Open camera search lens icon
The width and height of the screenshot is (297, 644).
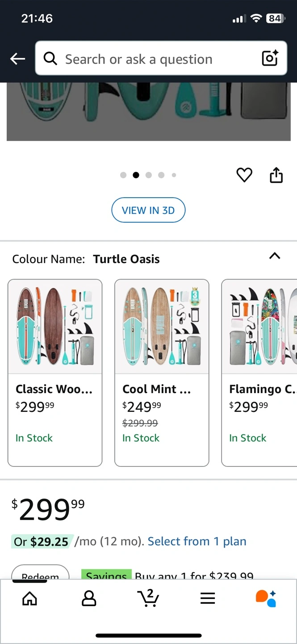coord(270,59)
